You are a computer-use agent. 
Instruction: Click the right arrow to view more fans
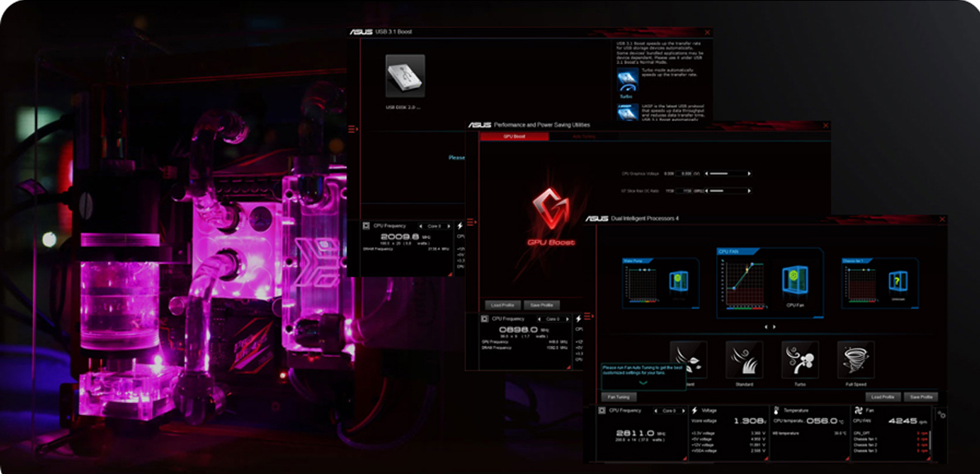tap(776, 327)
